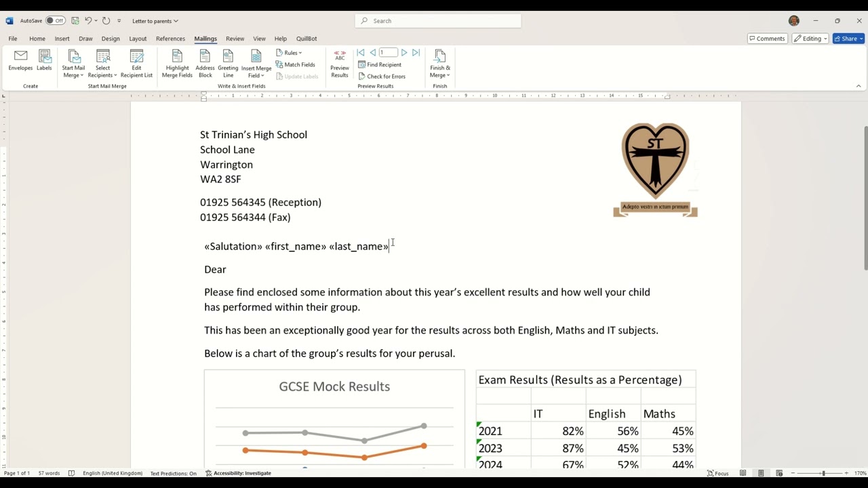The height and width of the screenshot is (488, 868).
Task: Open the File menu
Action: click(x=13, y=39)
